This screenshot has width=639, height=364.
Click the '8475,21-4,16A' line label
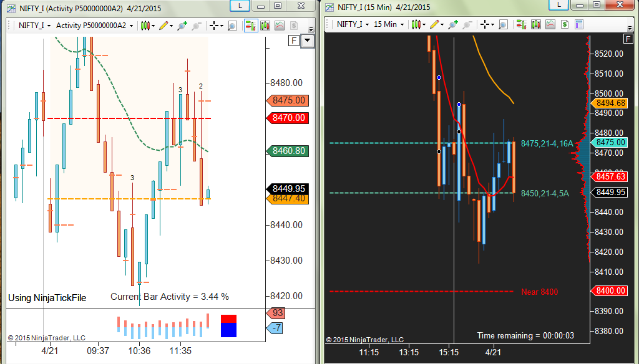coord(547,143)
